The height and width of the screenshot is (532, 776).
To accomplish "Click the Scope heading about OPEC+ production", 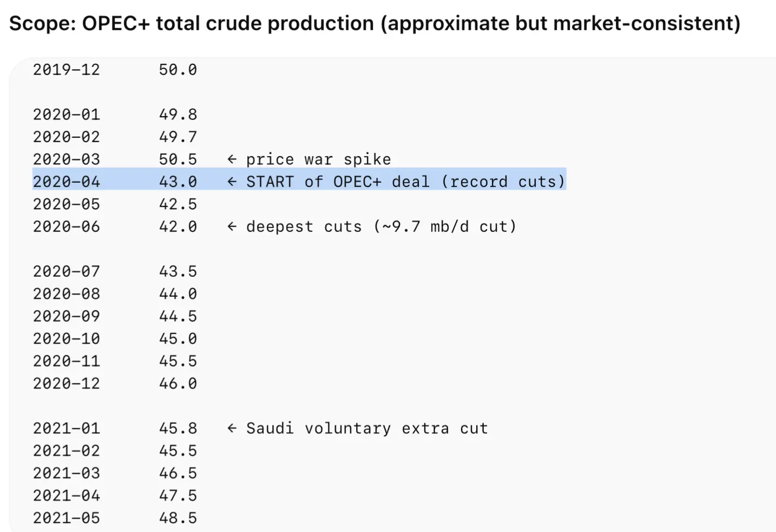I will point(374,24).
